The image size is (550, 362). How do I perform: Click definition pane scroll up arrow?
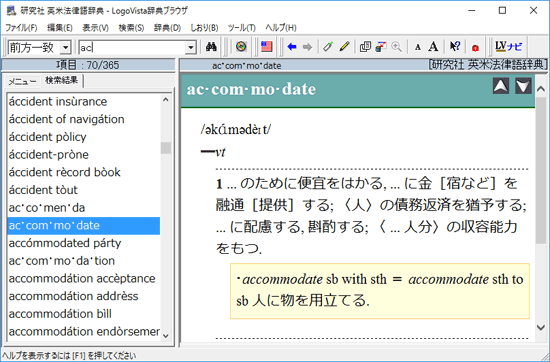pos(541,88)
